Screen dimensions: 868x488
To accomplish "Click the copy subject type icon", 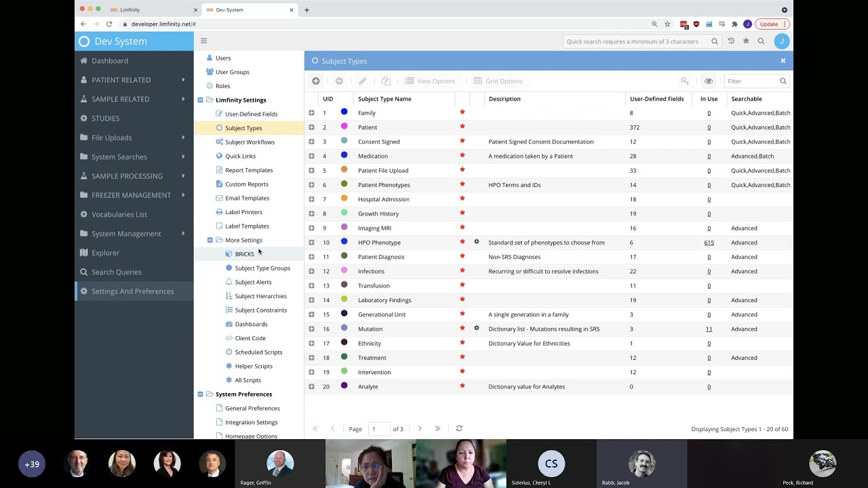I will click(386, 81).
